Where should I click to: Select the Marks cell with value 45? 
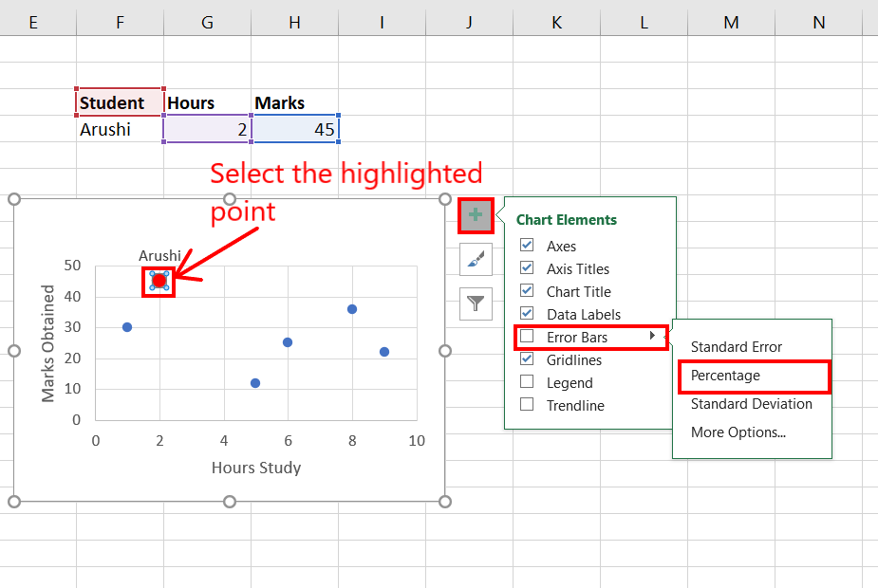coord(294,129)
